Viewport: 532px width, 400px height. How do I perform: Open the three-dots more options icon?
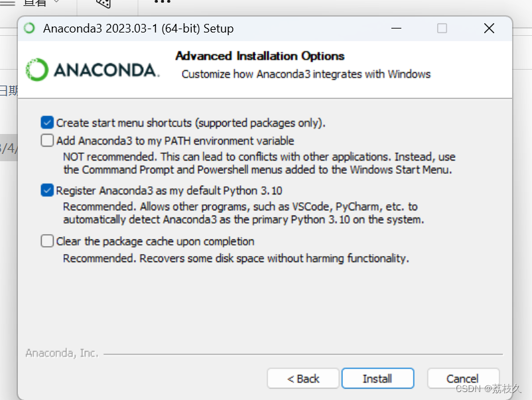click(162, 3)
